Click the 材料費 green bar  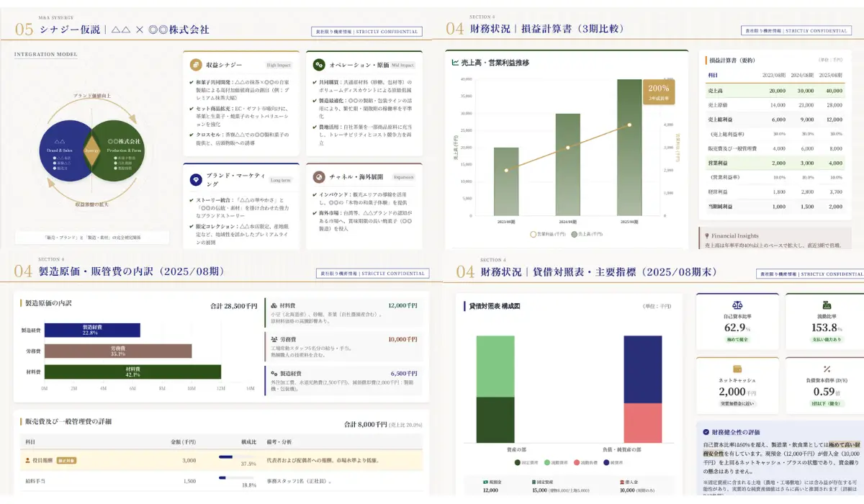coord(132,372)
